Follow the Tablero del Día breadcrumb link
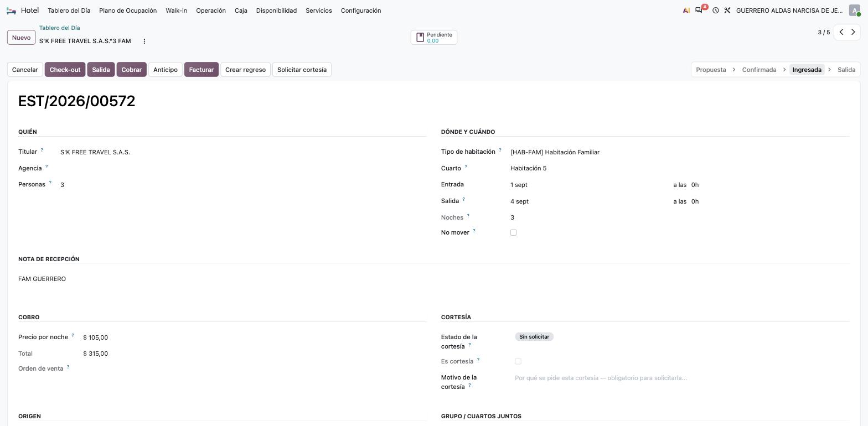 59,28
